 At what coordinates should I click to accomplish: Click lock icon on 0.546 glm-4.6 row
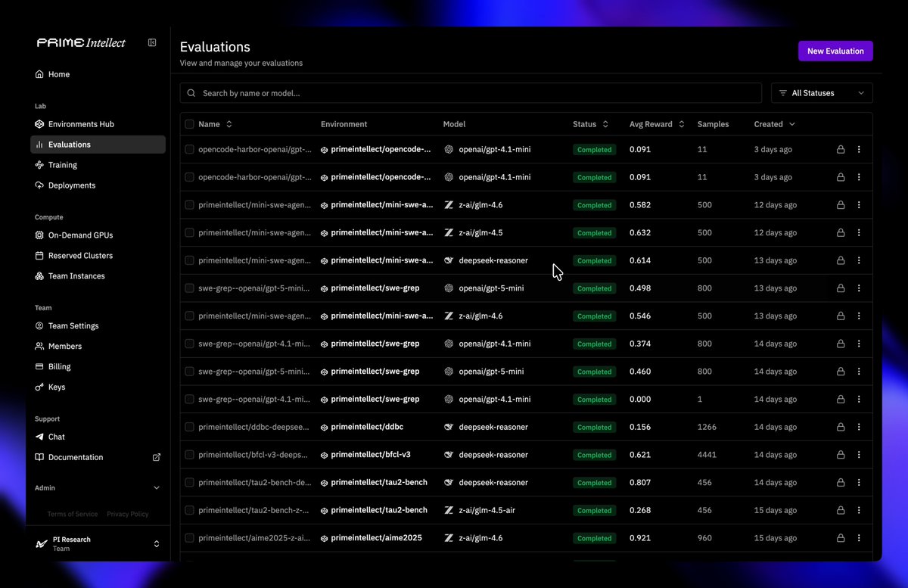[840, 316]
